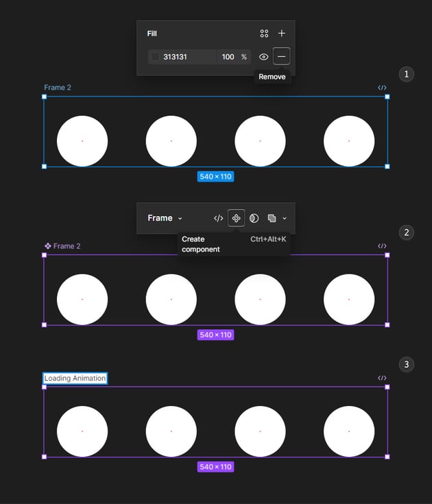The height and width of the screenshot is (504, 432).
Task: Open fill styles library icon
Action: pyautogui.click(x=264, y=34)
